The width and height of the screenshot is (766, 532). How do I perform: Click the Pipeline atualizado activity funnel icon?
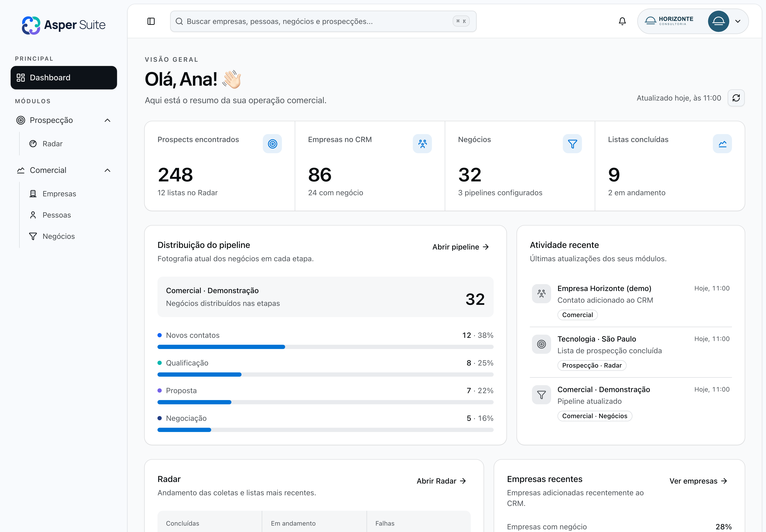pos(541,395)
